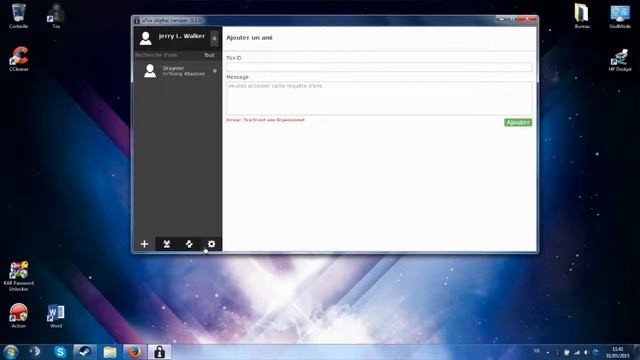Viewport: 640px width, 360px height.
Task: Show hidden system tray icons arrow
Action: (x=548, y=353)
